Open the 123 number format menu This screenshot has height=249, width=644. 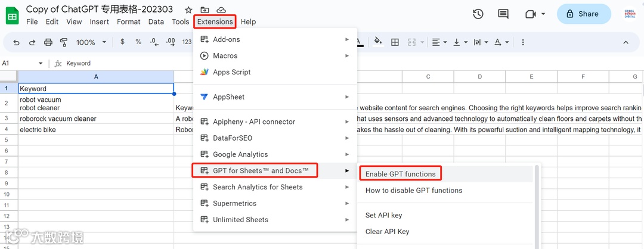(x=187, y=42)
